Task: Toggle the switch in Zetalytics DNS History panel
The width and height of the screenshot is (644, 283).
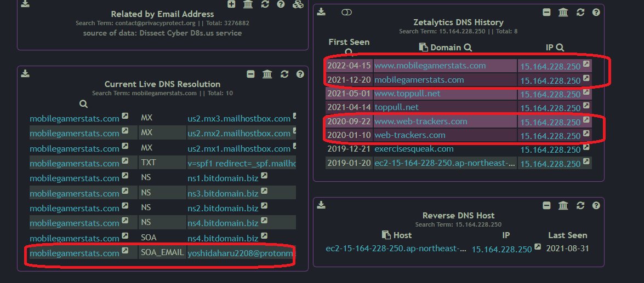Action: click(346, 12)
